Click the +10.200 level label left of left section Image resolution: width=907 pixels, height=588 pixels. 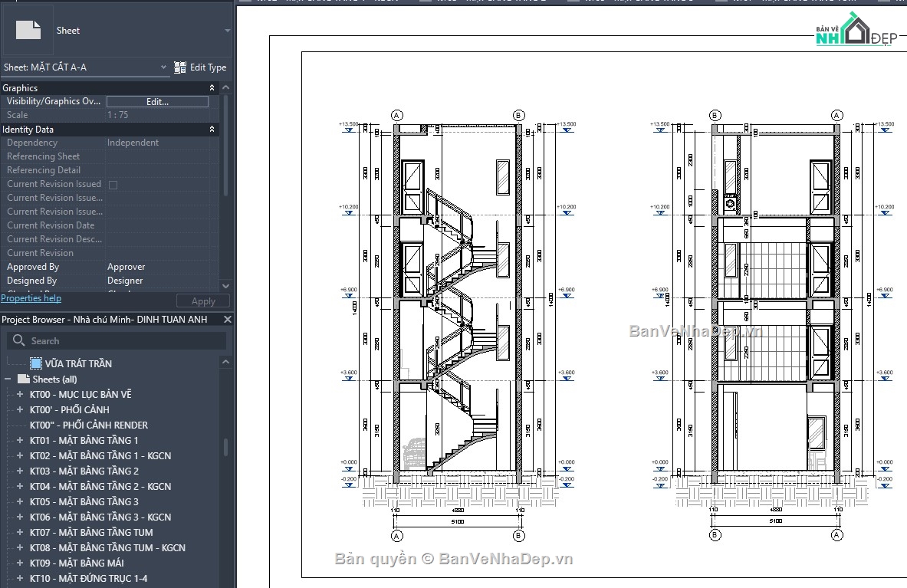click(348, 206)
